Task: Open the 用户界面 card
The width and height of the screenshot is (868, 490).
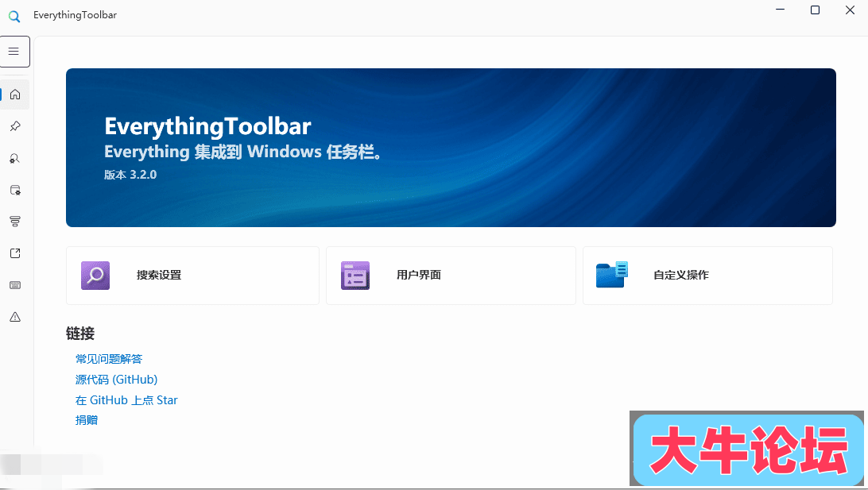Action: click(451, 276)
